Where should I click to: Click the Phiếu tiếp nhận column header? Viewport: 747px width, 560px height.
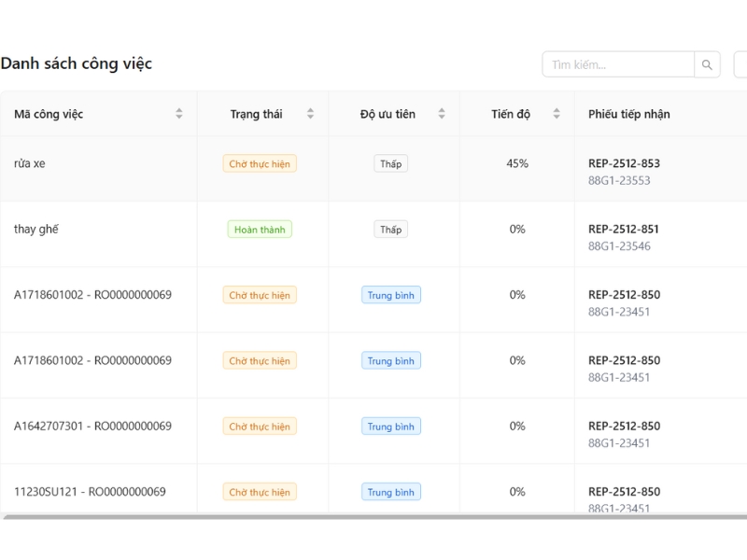click(628, 114)
